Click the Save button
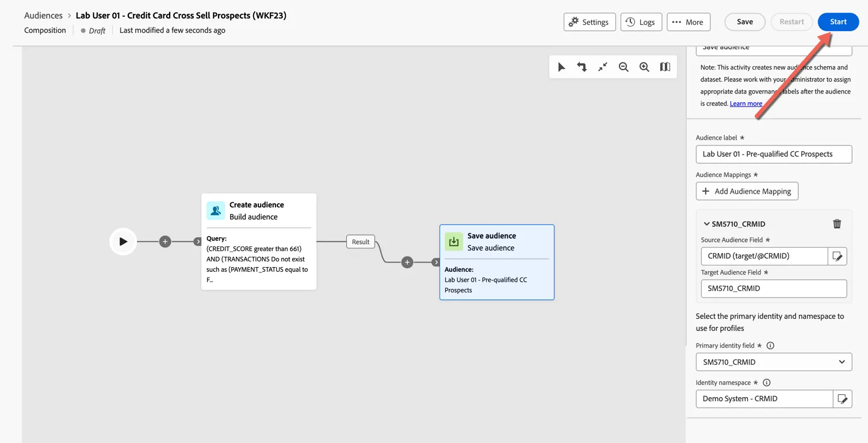 click(745, 22)
